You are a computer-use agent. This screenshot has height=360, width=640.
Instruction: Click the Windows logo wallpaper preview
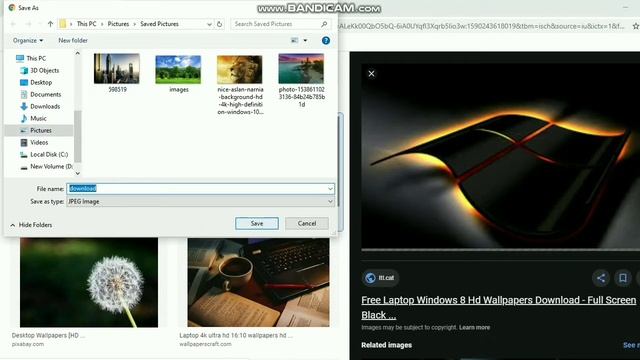click(500, 155)
